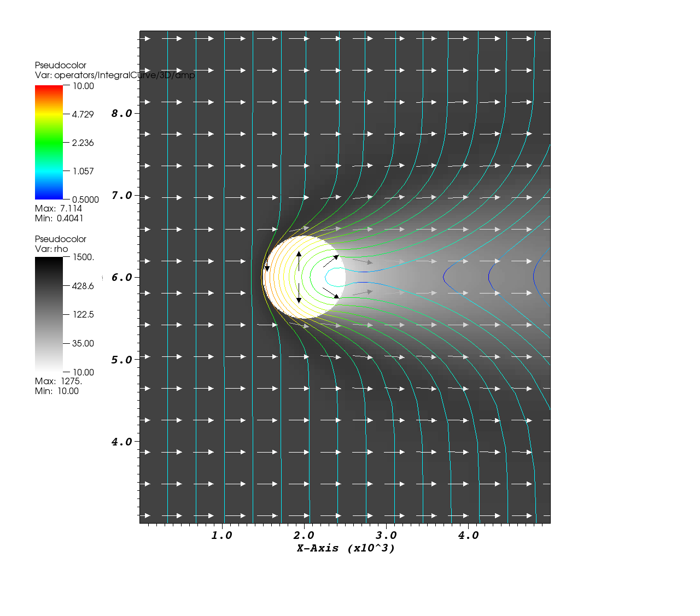Click the 'Min: 10.00' value text
700x616 pixels.
(x=57, y=391)
